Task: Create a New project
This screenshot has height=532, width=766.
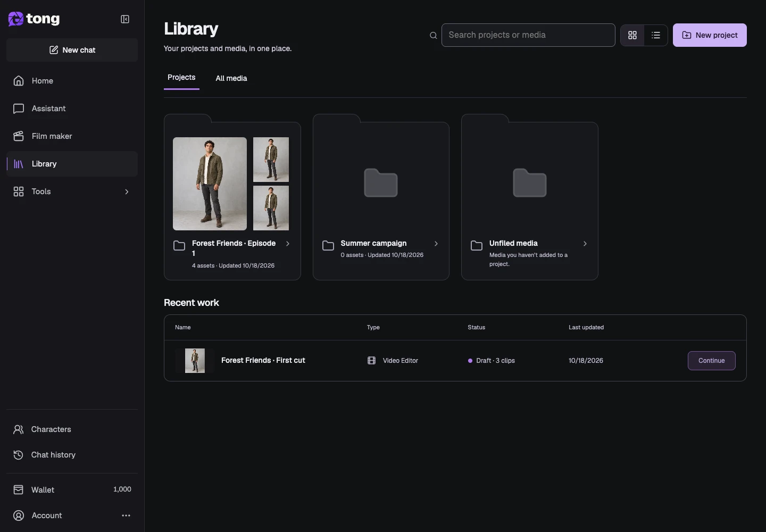Action: pos(710,35)
